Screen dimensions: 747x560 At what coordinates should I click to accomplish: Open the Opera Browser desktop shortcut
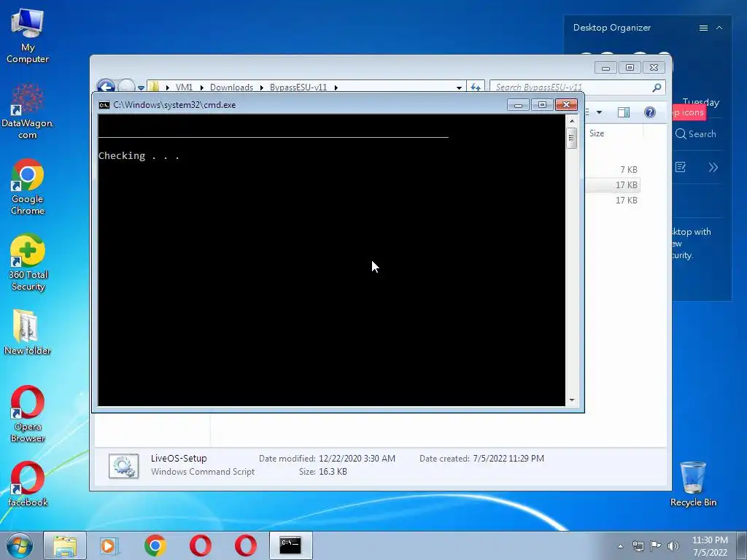pos(28,414)
